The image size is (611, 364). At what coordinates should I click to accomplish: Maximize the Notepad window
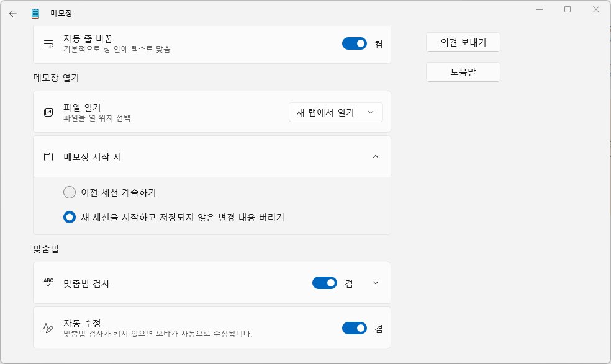pyautogui.click(x=568, y=9)
